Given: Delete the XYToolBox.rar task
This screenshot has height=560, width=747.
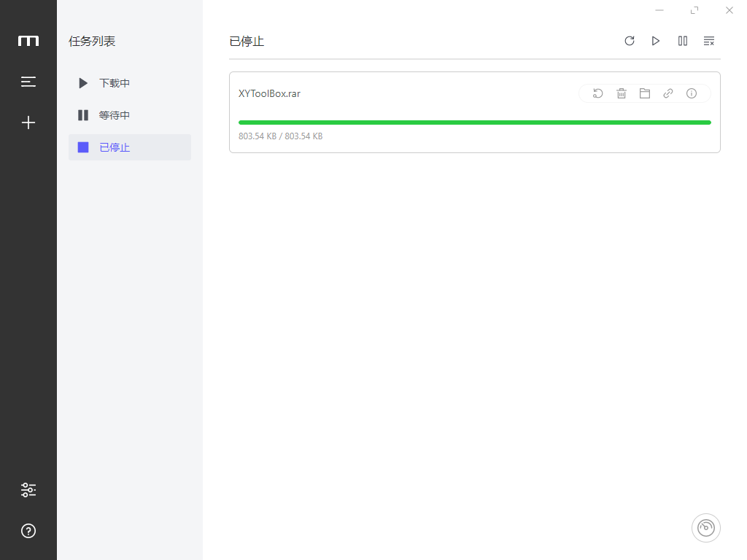Looking at the screenshot, I should coord(621,93).
